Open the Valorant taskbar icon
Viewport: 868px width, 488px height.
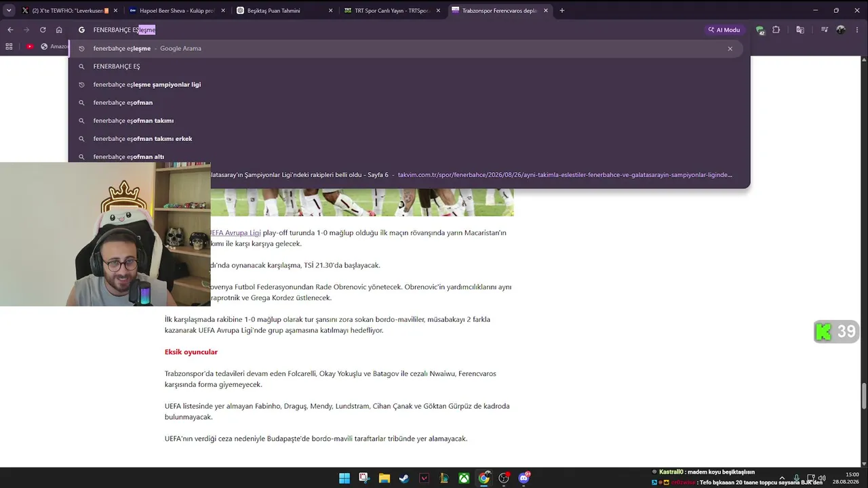click(x=425, y=479)
